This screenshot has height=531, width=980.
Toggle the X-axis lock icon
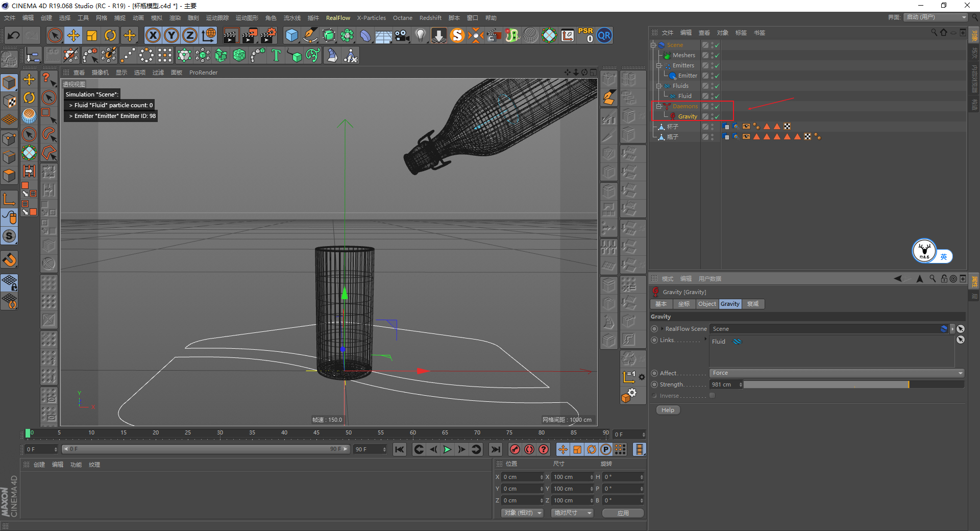[153, 36]
